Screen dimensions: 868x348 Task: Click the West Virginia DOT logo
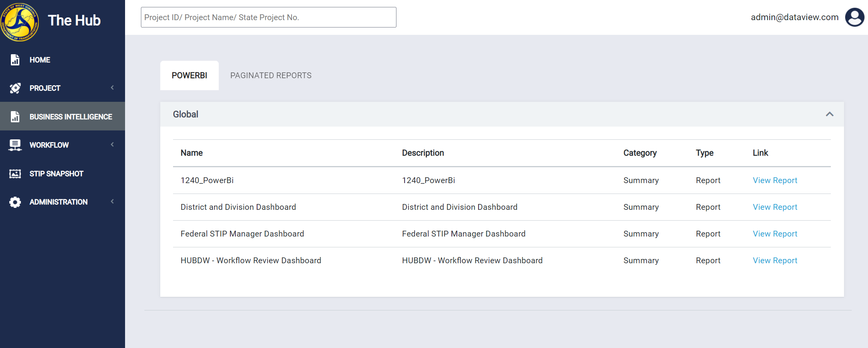coord(19,22)
